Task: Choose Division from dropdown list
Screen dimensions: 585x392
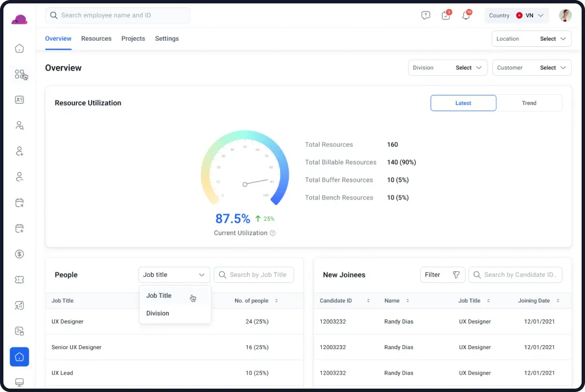Action: 175,313
